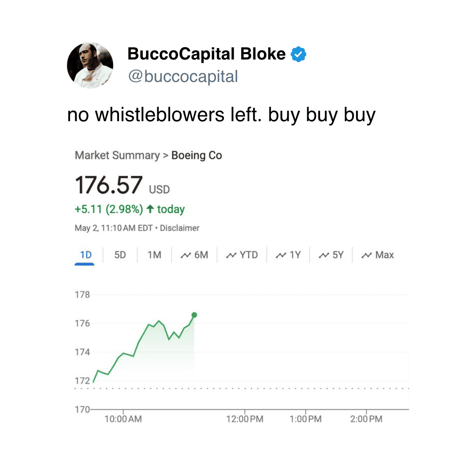
Task: Select the 1D chart range tab
Action: pyautogui.click(x=86, y=255)
